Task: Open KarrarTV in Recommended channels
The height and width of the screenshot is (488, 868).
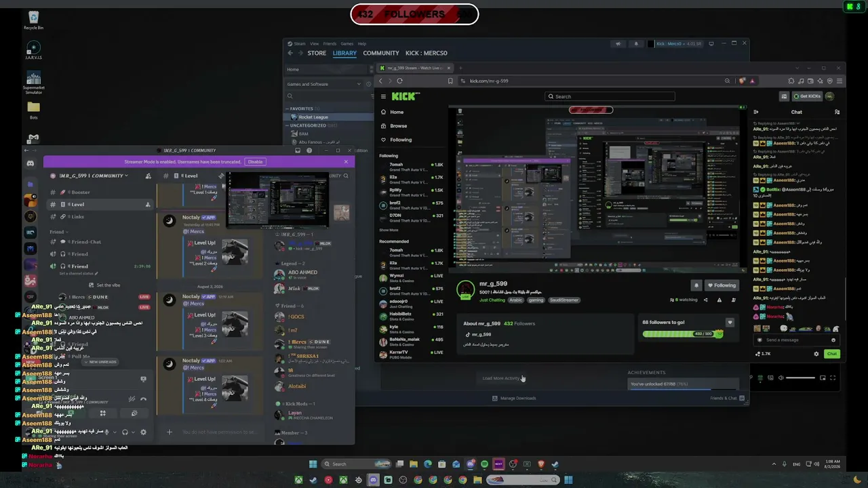Action: point(412,354)
